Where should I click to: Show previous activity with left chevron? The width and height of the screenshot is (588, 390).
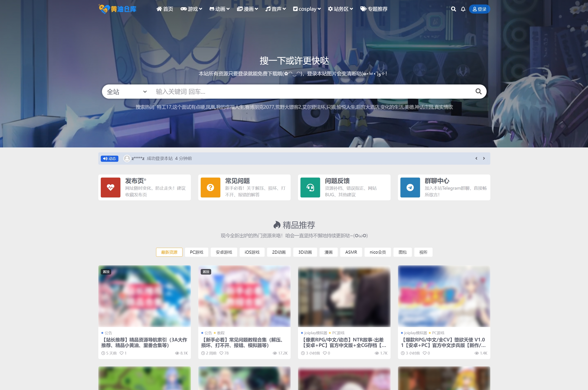point(476,159)
